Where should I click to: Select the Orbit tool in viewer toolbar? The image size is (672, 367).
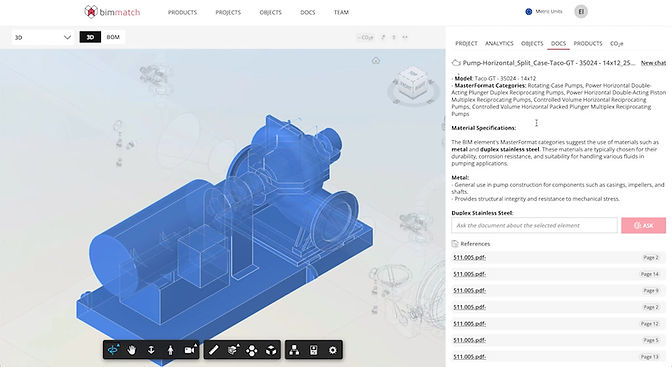pos(113,350)
